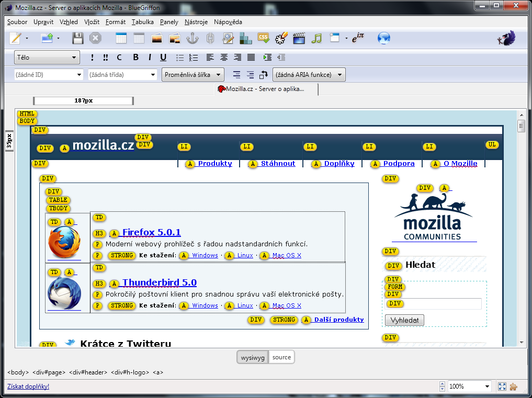Click the BlueGriffon griffin logo

507,38
